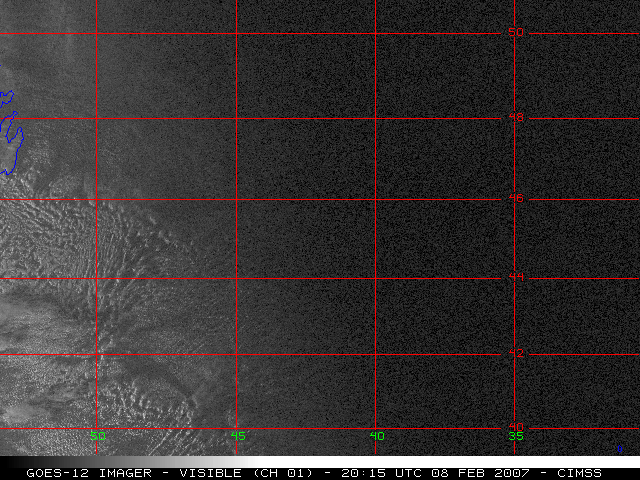Click the CIMSS credit text
This screenshot has width=640, height=480.
(579, 473)
